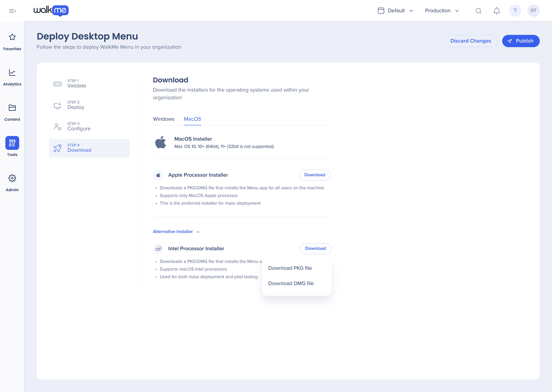Click the Discard Changes button
Image resolution: width=552 pixels, height=392 pixels.
(471, 41)
